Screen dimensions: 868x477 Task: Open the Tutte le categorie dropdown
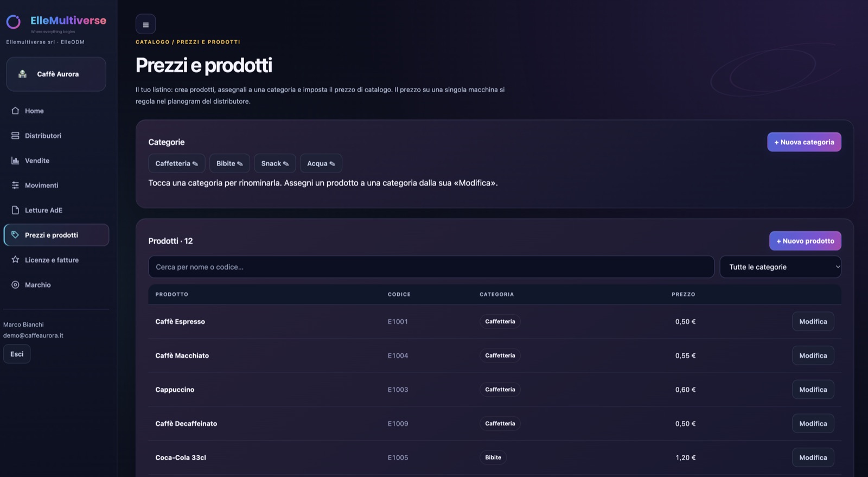pyautogui.click(x=780, y=267)
